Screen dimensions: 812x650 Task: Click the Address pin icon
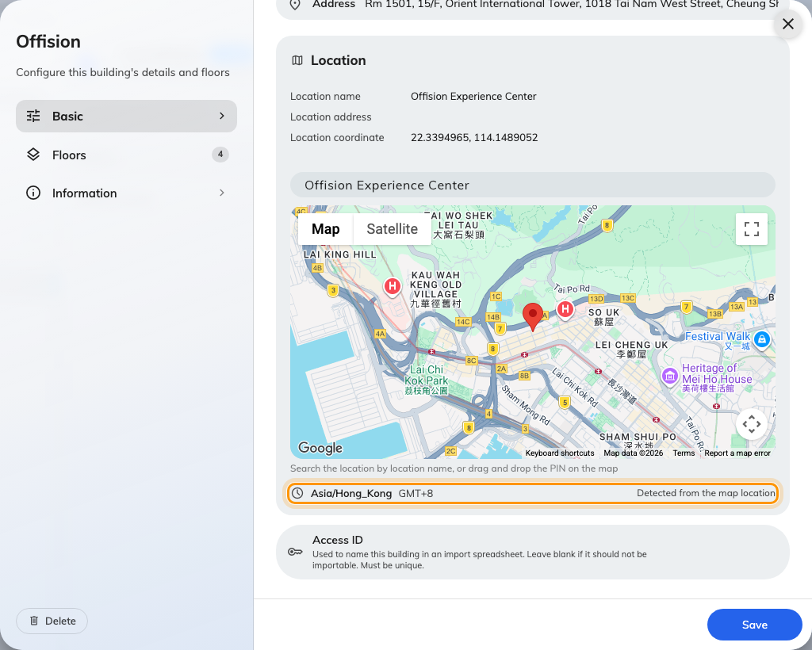click(x=295, y=5)
